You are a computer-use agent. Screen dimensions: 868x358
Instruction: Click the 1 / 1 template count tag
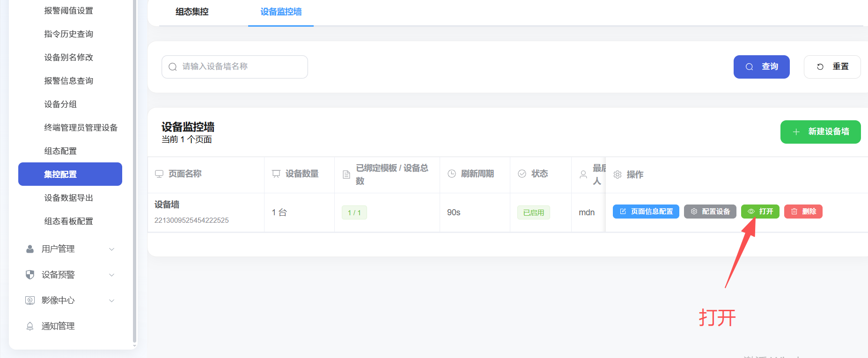[354, 212]
